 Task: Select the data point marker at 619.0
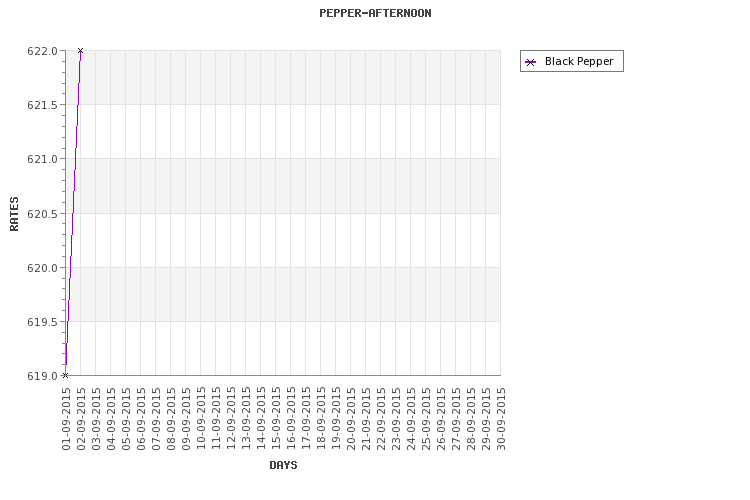click(66, 376)
